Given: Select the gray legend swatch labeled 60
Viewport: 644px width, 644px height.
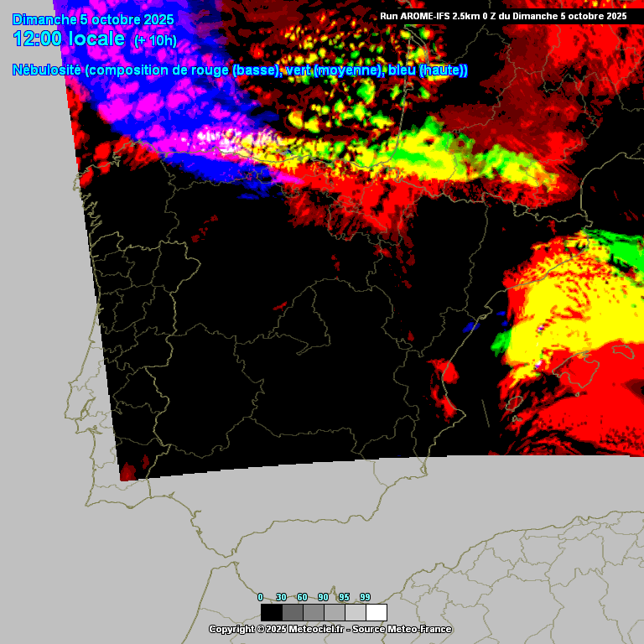Looking at the screenshot, I should [313, 612].
